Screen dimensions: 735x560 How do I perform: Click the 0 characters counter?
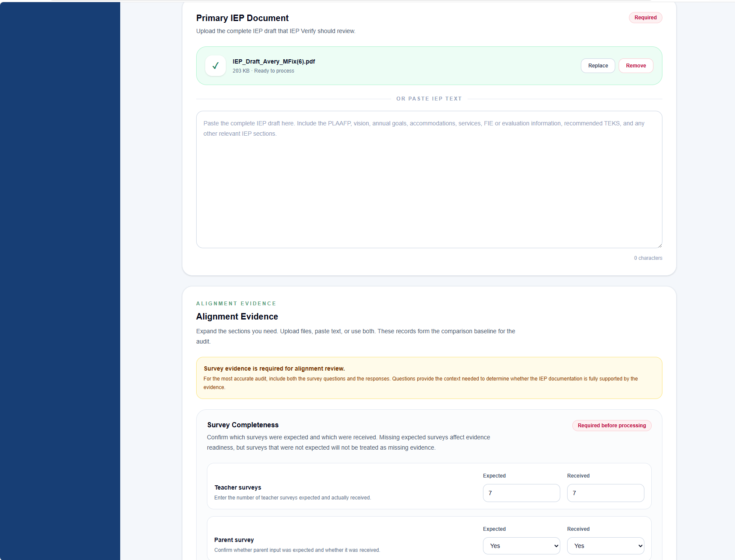(648, 258)
